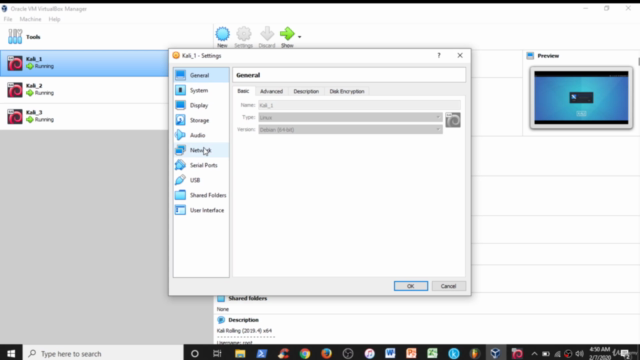Click Cancel in the settings dialog
This screenshot has height=360, width=640.
[448, 286]
